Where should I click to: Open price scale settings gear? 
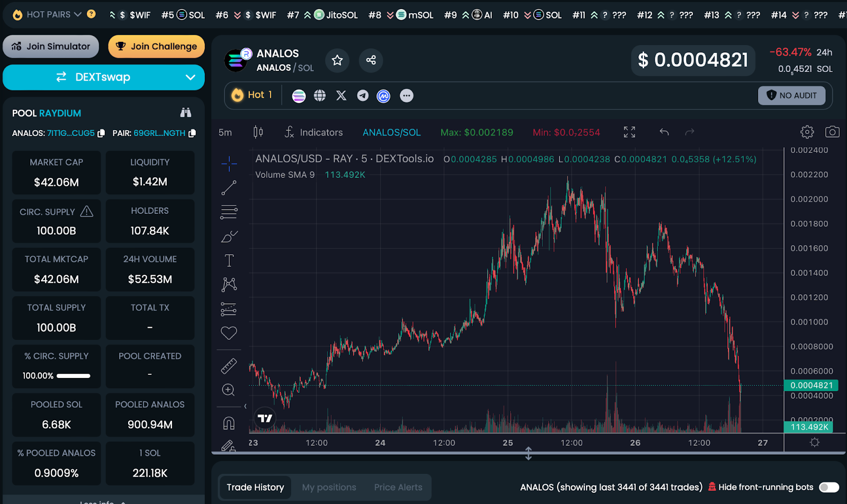point(815,442)
